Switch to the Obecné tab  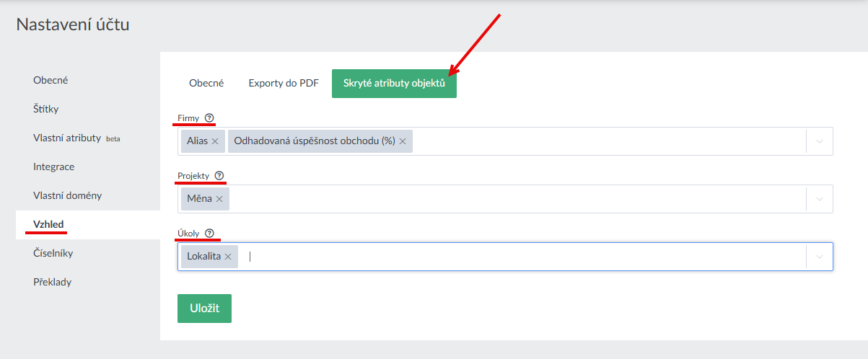tap(206, 84)
